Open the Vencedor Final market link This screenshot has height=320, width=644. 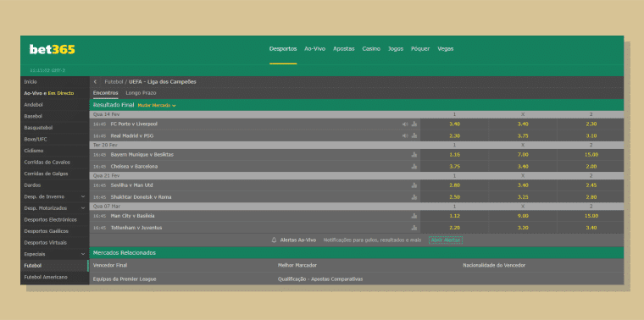[x=110, y=266]
